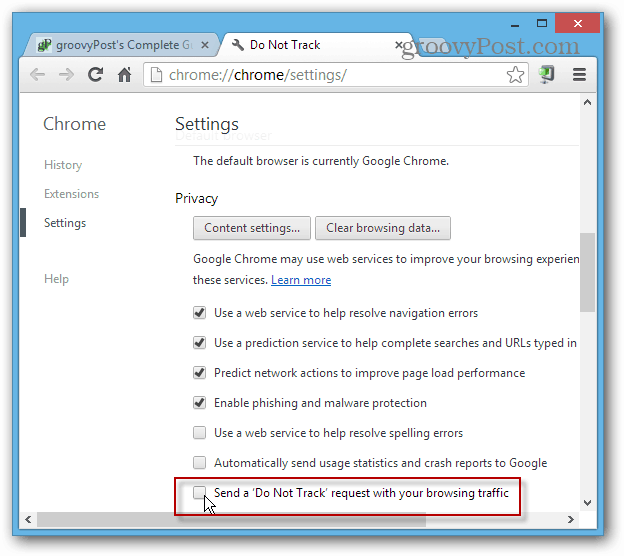The image size is (624, 556).
Task: Open the green extension icon in toolbar
Action: point(547,74)
